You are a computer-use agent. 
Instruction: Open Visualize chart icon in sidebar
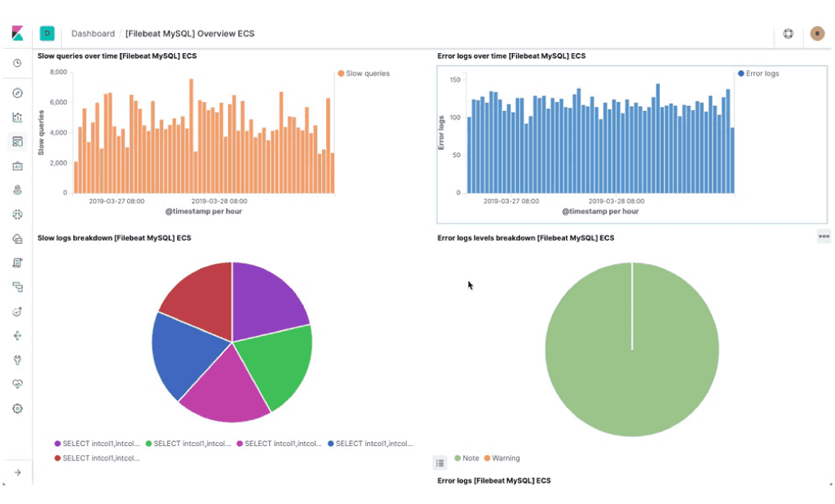coord(17,117)
